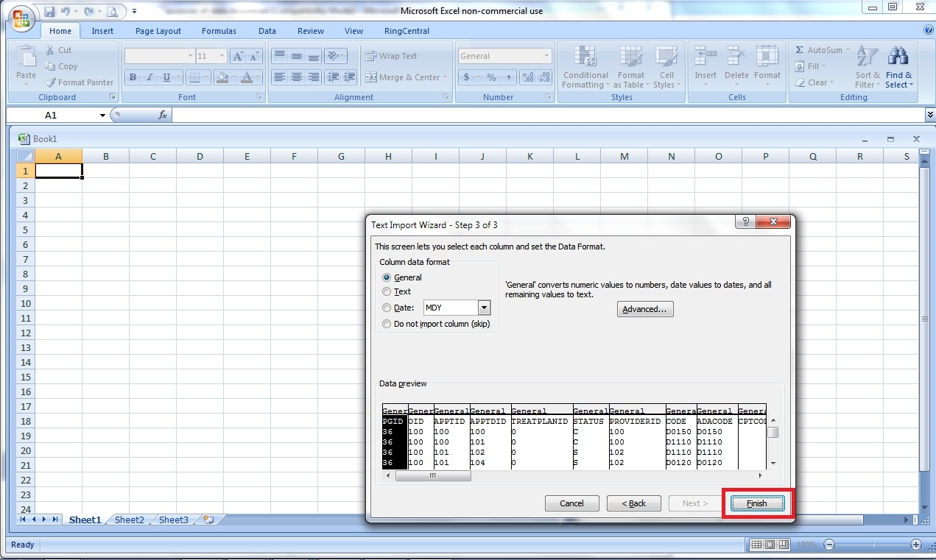Open the RingCentral tab
This screenshot has height=560, width=936.
pyautogui.click(x=407, y=31)
